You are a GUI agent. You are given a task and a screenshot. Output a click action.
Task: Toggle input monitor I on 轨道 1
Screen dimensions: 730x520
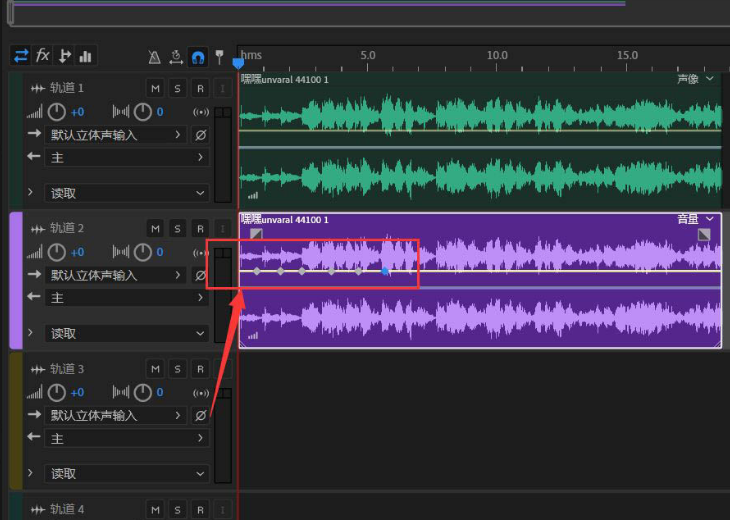[x=223, y=88]
